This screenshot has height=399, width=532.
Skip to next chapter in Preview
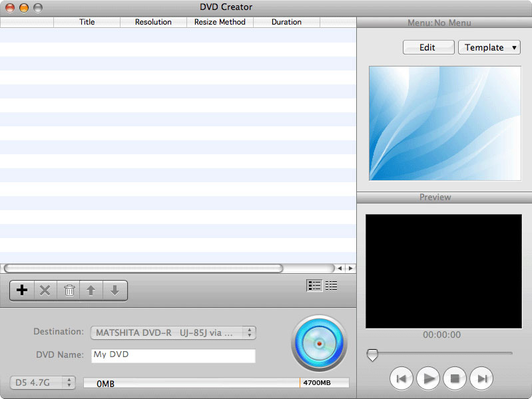pyautogui.click(x=481, y=378)
